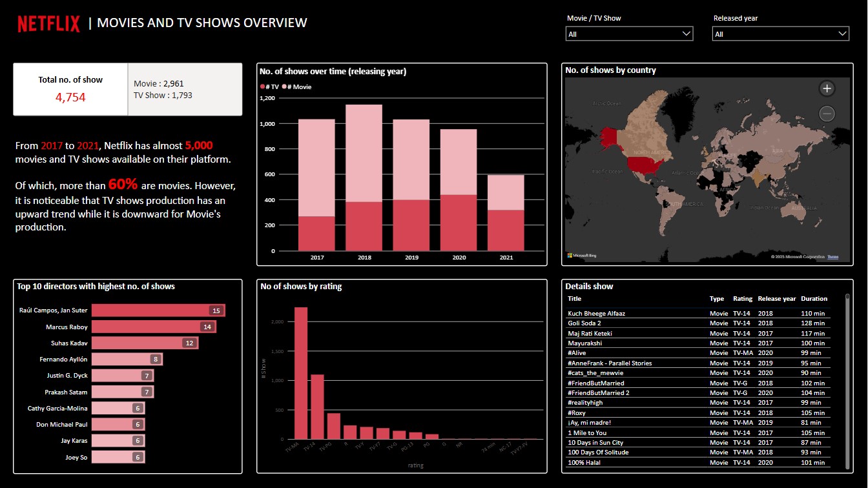The height and width of the screenshot is (488, 868).
Task: Click the Details show table scrollbar
Action: [847, 381]
